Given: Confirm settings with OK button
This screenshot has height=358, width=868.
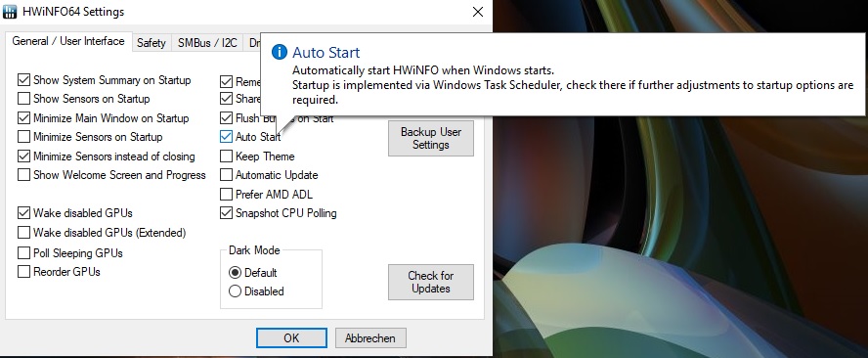Looking at the screenshot, I should pos(291,338).
